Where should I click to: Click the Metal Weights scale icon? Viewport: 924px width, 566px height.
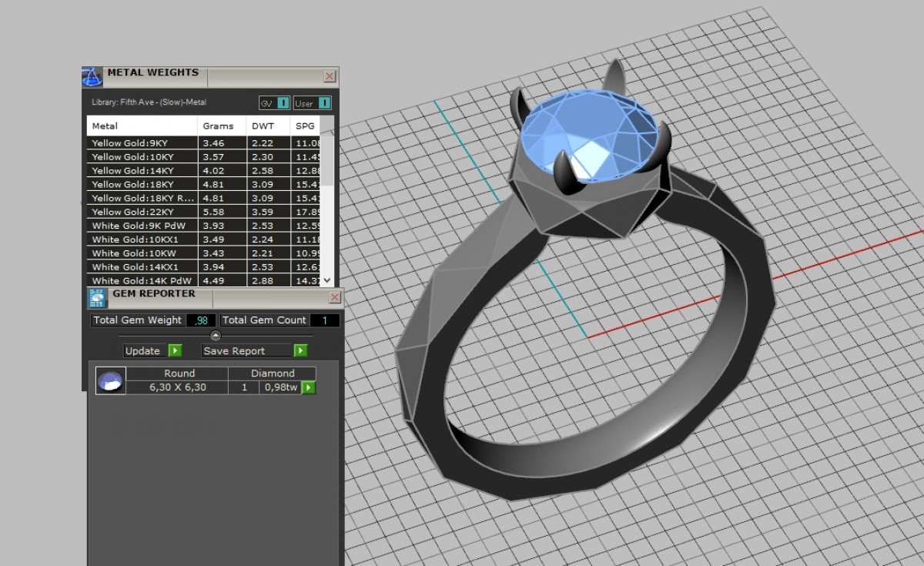point(92,77)
